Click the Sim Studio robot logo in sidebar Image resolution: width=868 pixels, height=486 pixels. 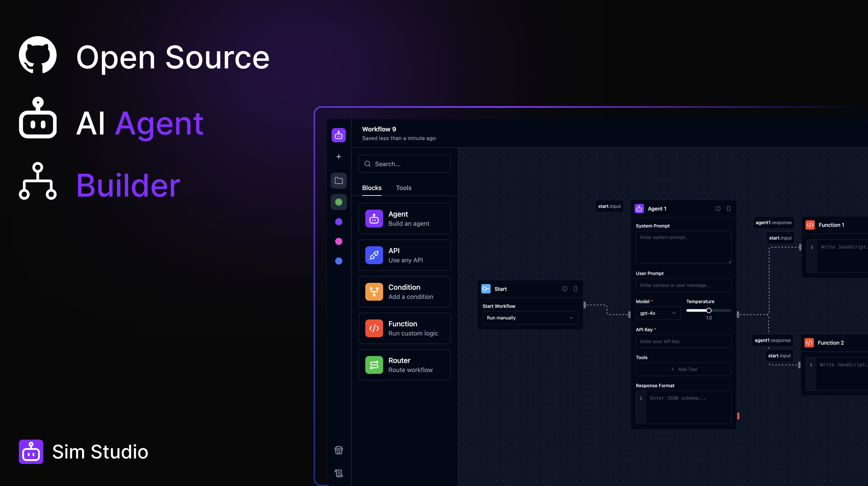pos(339,135)
